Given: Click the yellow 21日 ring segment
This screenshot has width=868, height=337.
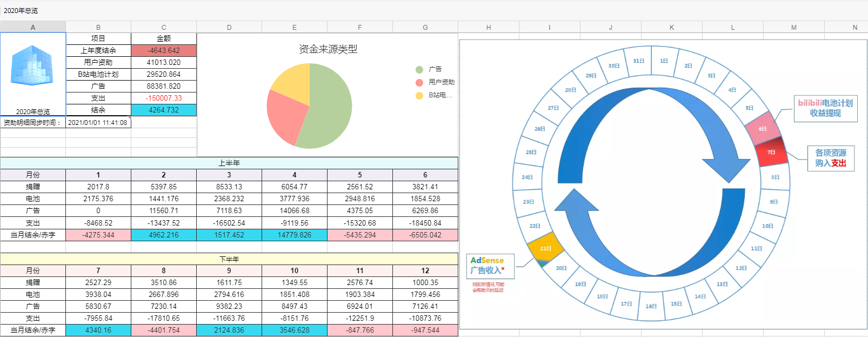Looking at the screenshot, I should coord(546,248).
